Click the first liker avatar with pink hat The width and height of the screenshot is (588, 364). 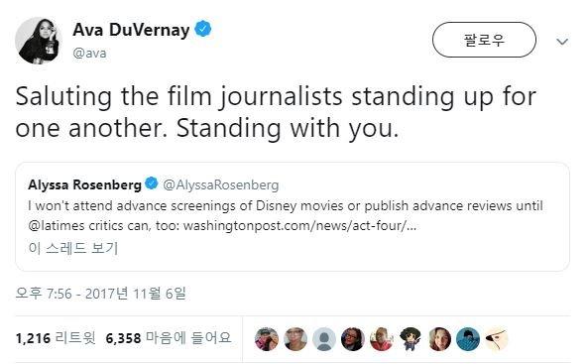coord(267,339)
